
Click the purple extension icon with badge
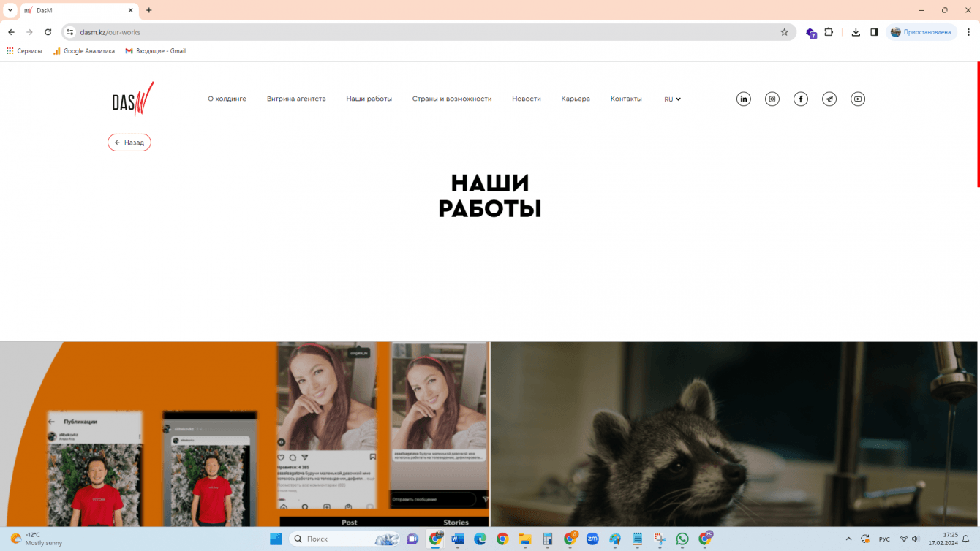[x=811, y=33]
